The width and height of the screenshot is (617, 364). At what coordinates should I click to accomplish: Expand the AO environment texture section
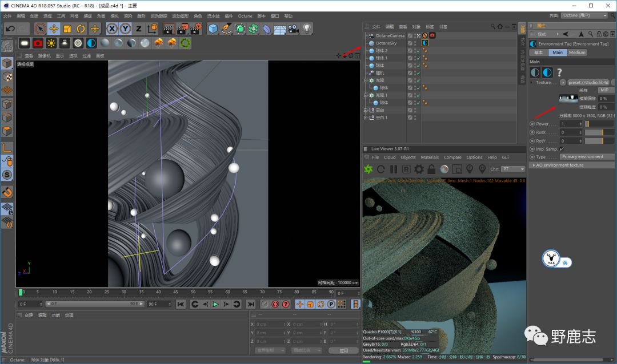(560, 165)
